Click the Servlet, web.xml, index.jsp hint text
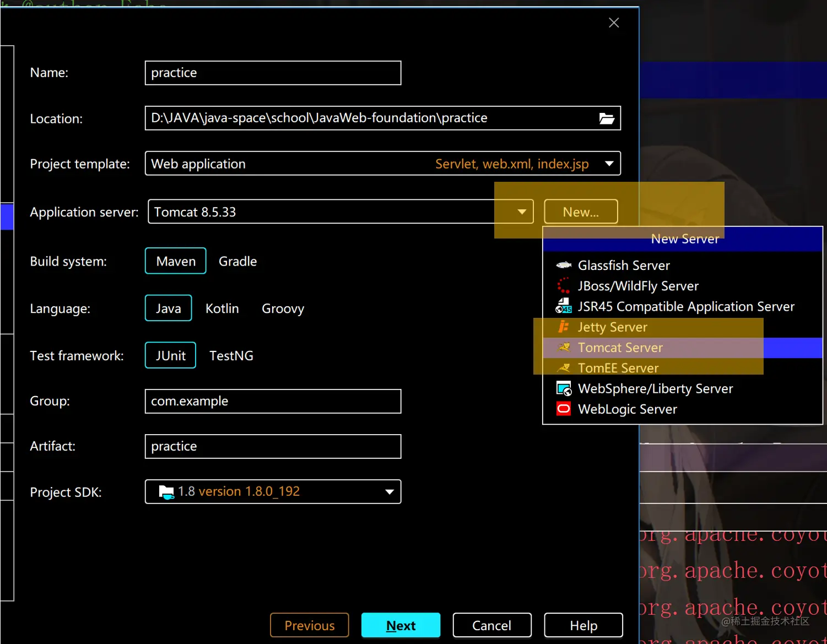The height and width of the screenshot is (644, 827). (x=512, y=164)
